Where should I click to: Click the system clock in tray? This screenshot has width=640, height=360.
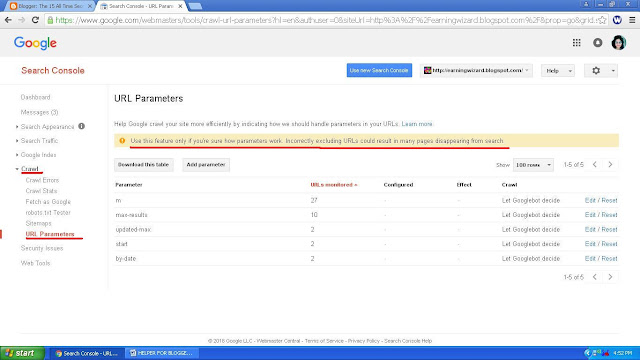click(622, 353)
